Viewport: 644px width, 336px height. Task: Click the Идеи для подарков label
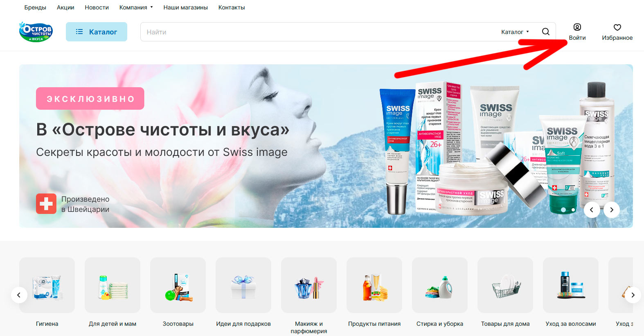tap(243, 324)
